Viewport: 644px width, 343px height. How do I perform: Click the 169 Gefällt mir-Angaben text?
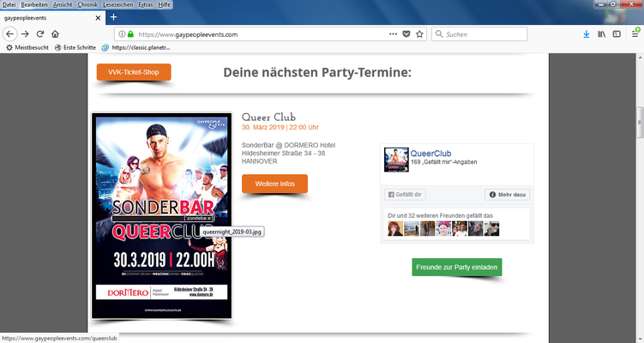pos(444,162)
